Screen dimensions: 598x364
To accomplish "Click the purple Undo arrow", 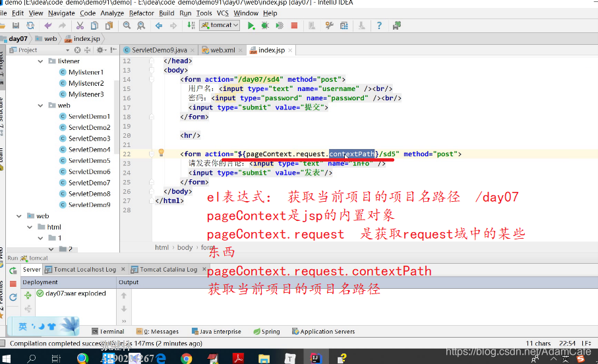I will 47,26.
